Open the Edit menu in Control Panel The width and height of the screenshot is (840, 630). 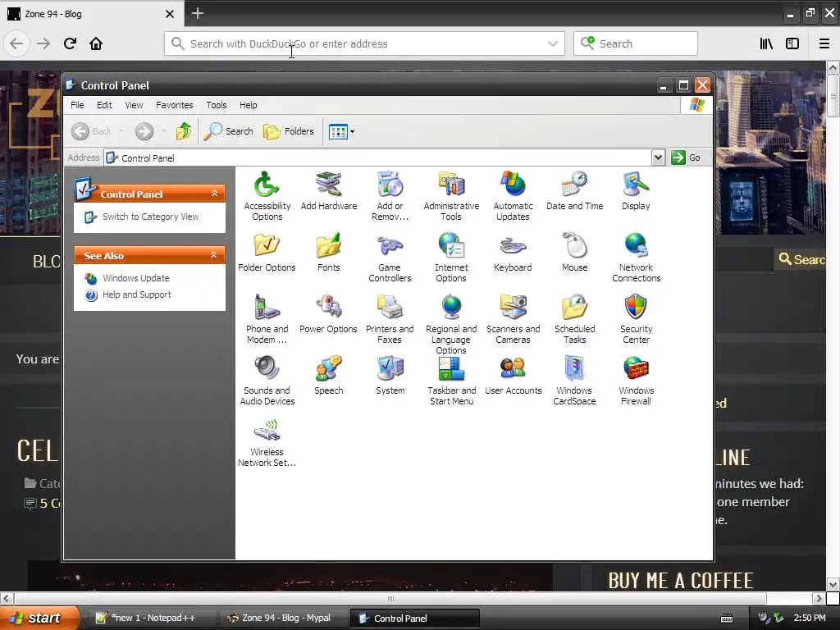[x=104, y=105]
